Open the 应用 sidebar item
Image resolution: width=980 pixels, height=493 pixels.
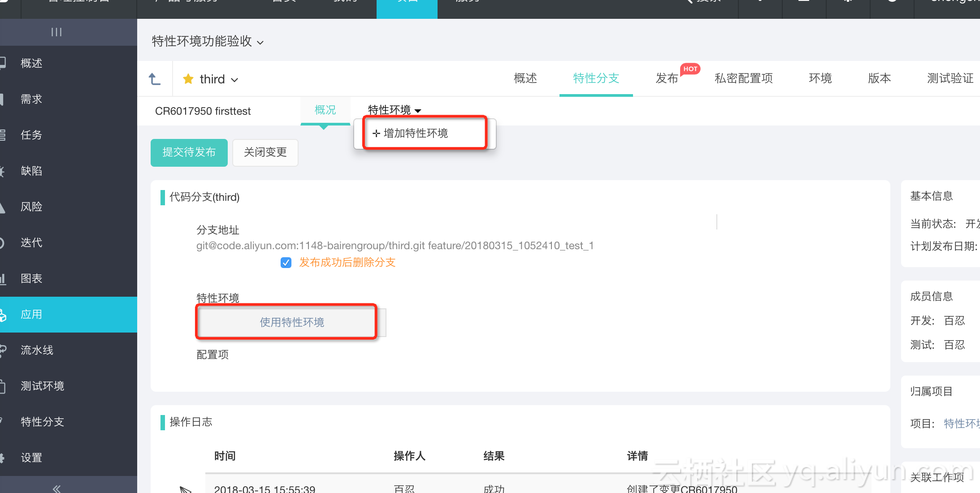[31, 314]
